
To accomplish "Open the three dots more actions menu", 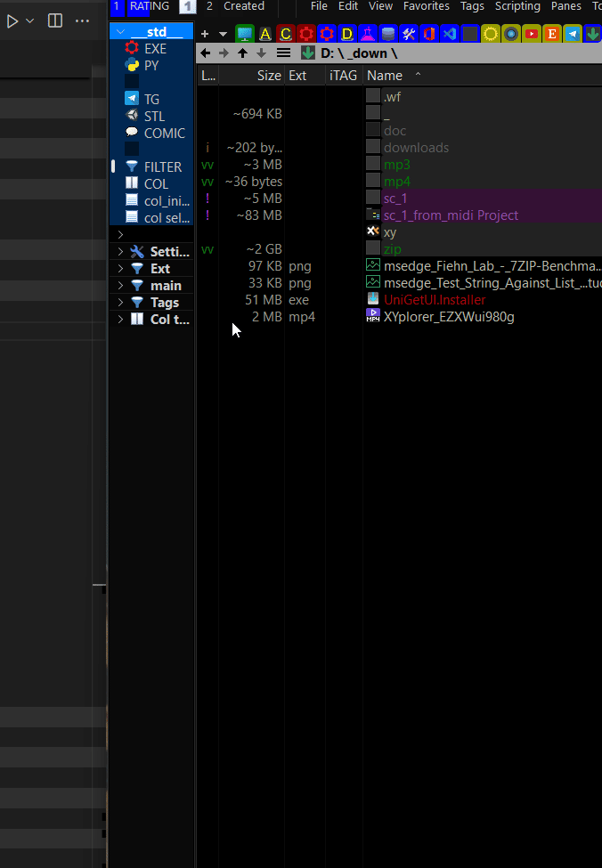I will (x=82, y=21).
